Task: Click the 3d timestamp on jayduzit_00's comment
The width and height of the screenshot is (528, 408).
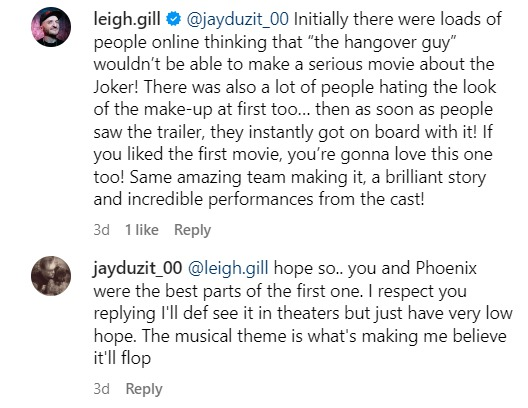Action: click(x=102, y=389)
